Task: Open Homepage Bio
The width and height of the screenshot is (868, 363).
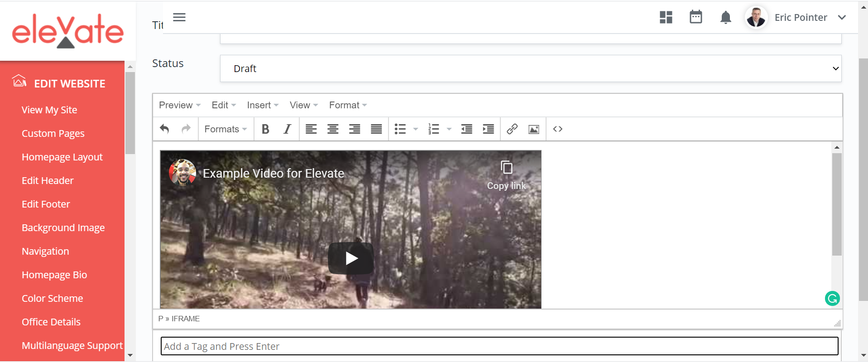Action: [54, 275]
